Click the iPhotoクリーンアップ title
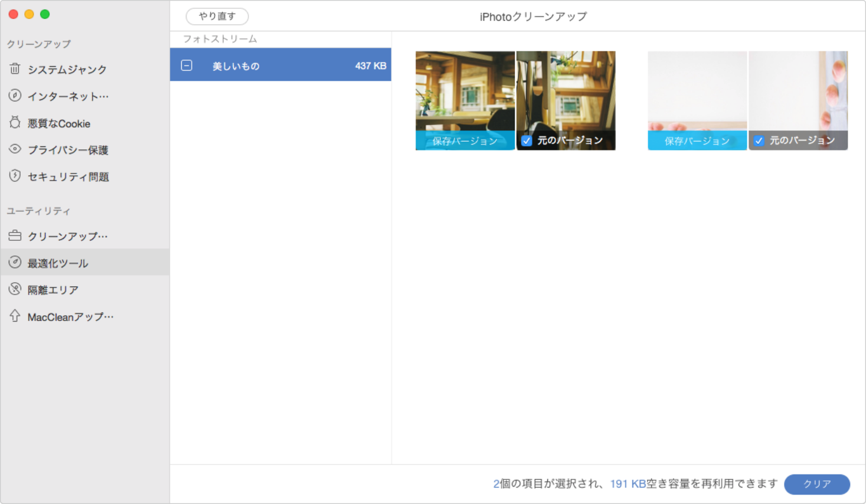866x504 pixels. coord(533,17)
